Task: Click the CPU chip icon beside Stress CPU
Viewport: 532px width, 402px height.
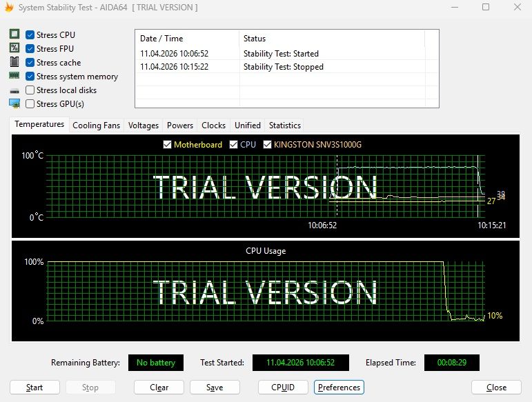Action: tap(14, 34)
